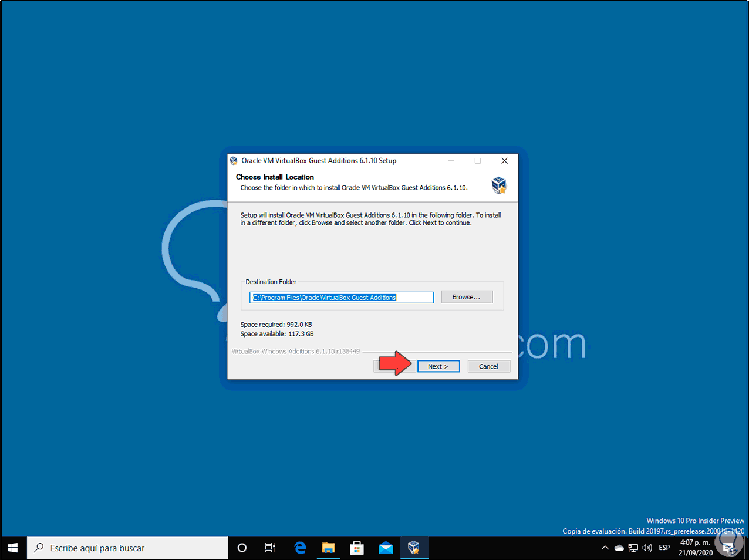Screen dimensions: 749x560
Task: Open network status tray icon
Action: coord(633,548)
